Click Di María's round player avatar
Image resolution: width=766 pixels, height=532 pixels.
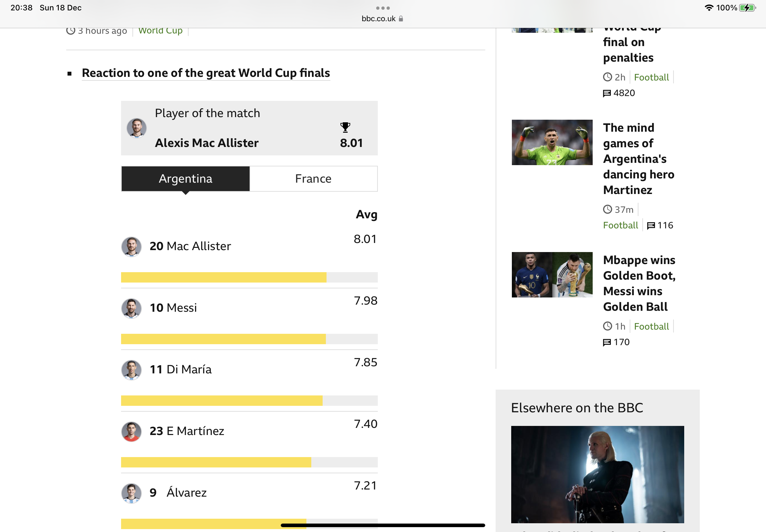pos(131,370)
